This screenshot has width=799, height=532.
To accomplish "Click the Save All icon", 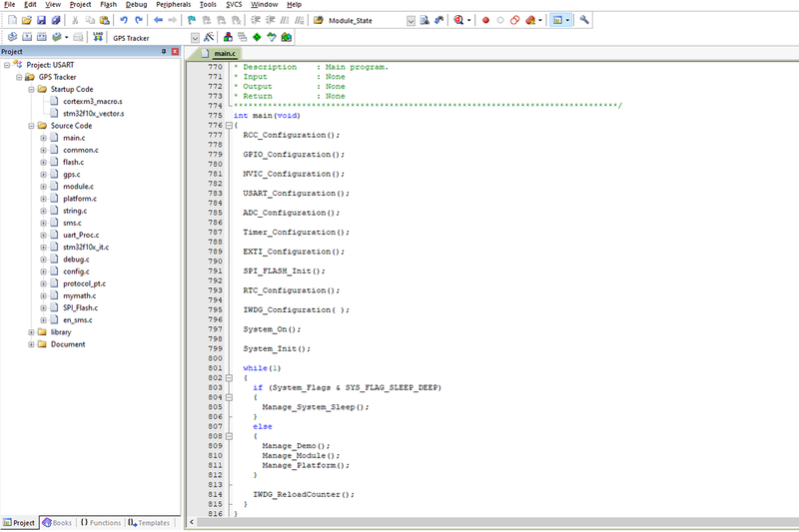I will click(x=56, y=20).
